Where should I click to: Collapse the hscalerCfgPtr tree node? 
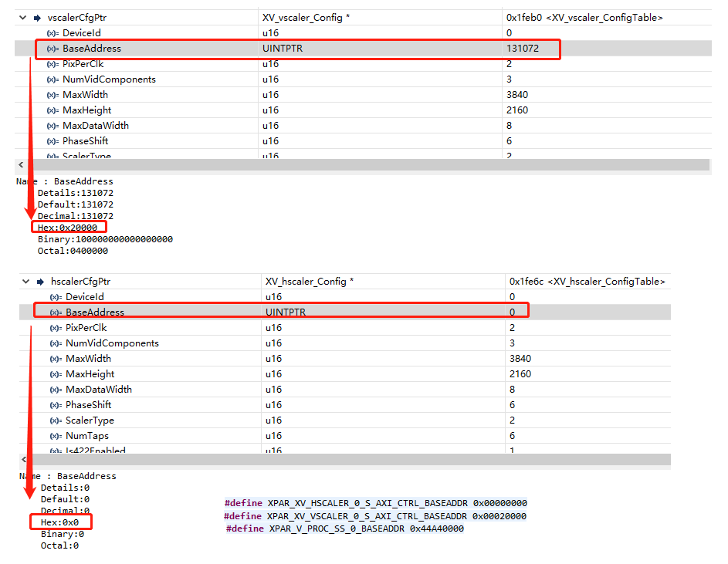click(x=24, y=281)
